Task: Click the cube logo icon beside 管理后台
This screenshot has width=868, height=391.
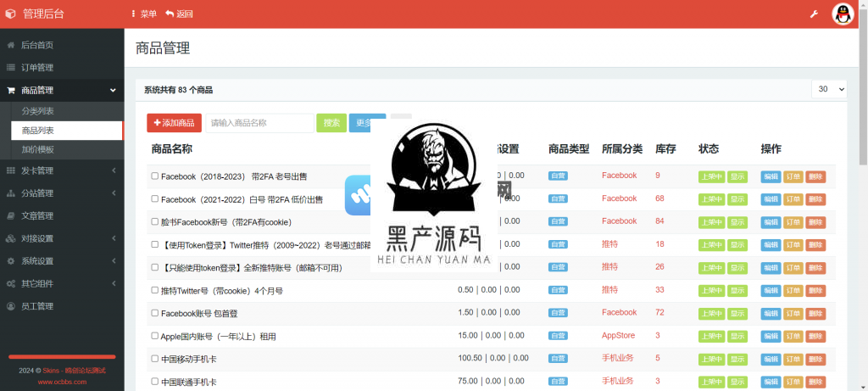Action: coord(11,14)
